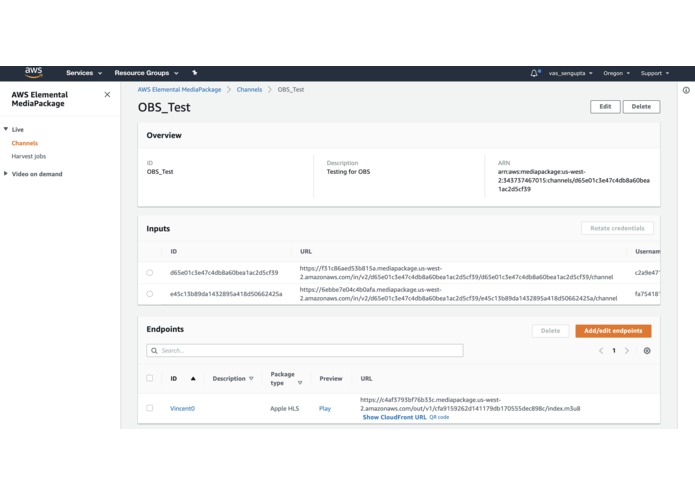Select Channels in the sidebar
Viewport: 695px width, 494px height.
click(x=25, y=143)
